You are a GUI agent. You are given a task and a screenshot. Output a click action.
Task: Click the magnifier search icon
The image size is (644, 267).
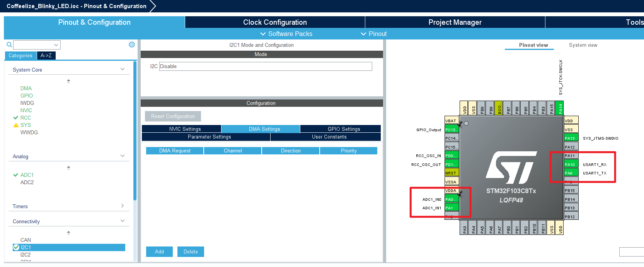(x=9, y=45)
